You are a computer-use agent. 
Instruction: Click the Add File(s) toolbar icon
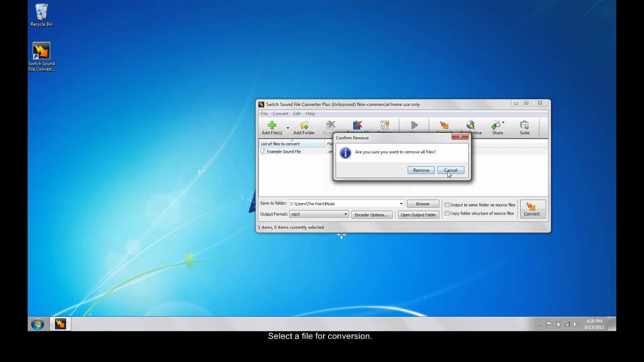tap(272, 128)
